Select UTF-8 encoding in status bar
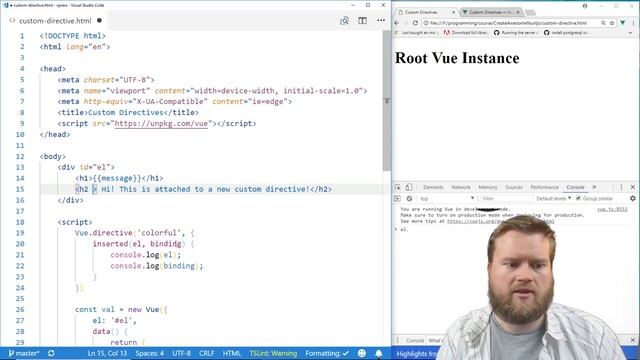Image resolution: width=640 pixels, height=360 pixels. (x=182, y=353)
